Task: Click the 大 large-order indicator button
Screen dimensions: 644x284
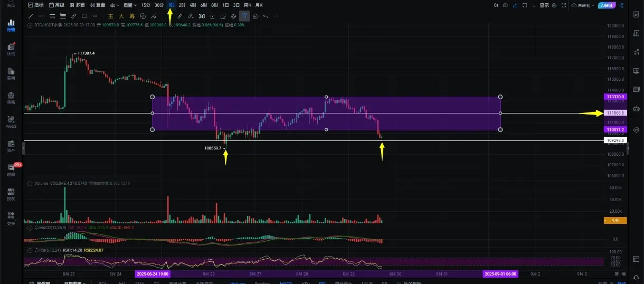Action: click(121, 16)
